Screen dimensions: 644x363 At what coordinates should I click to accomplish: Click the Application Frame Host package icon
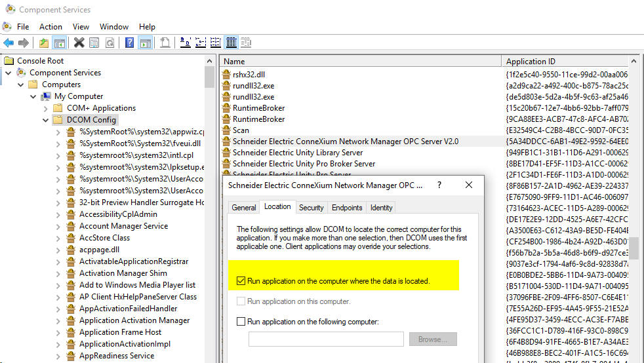tap(71, 332)
